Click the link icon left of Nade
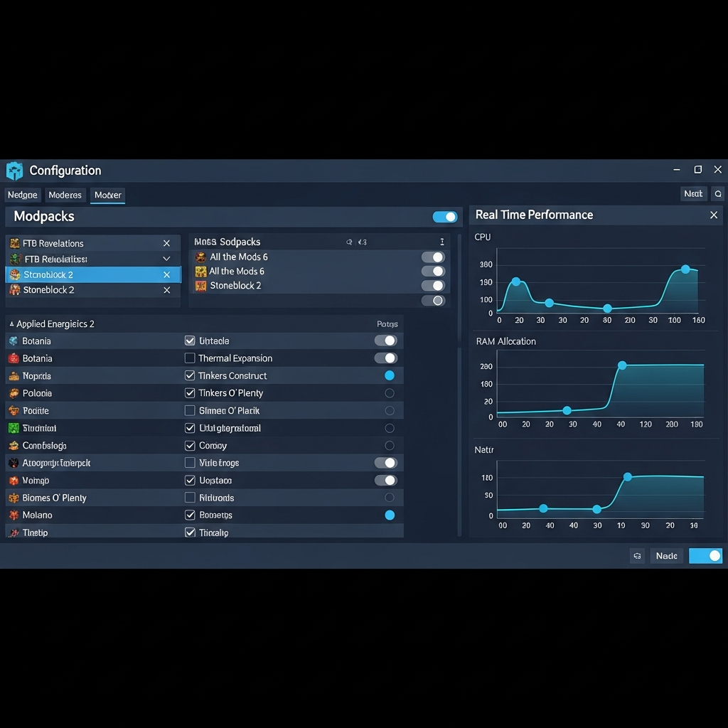 (637, 556)
